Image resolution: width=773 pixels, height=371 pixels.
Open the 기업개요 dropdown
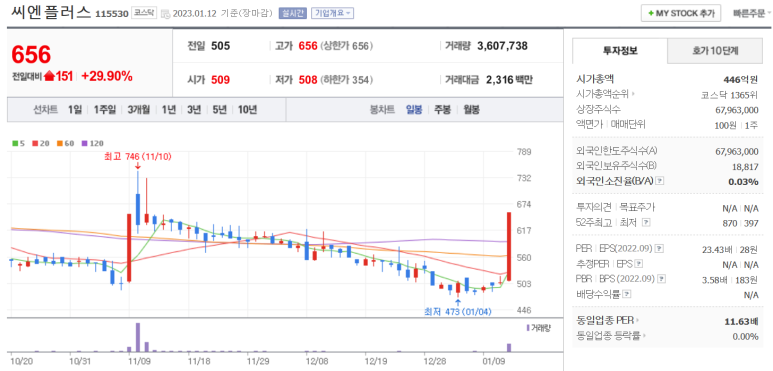point(332,13)
